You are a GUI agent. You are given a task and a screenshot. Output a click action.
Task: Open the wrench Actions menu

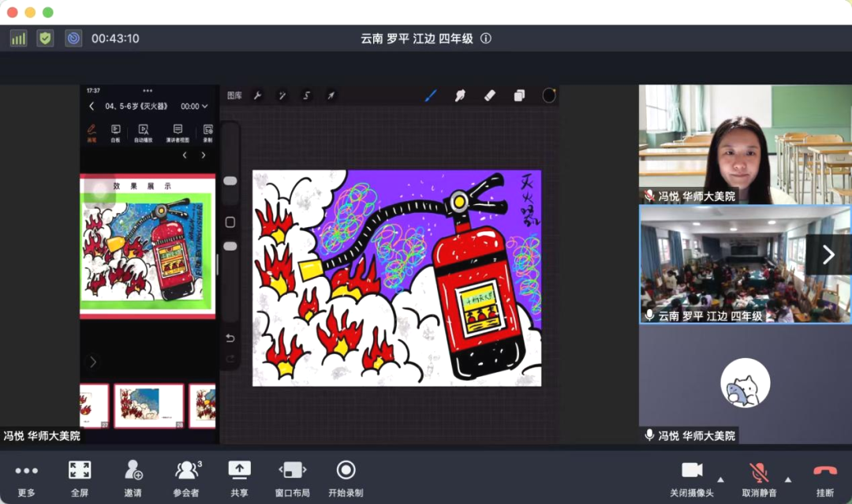[x=257, y=95]
